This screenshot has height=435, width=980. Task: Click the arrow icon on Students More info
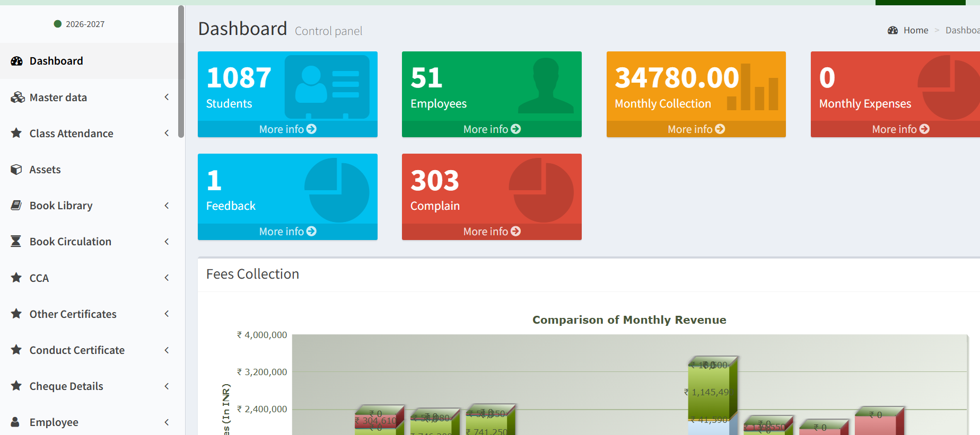312,129
